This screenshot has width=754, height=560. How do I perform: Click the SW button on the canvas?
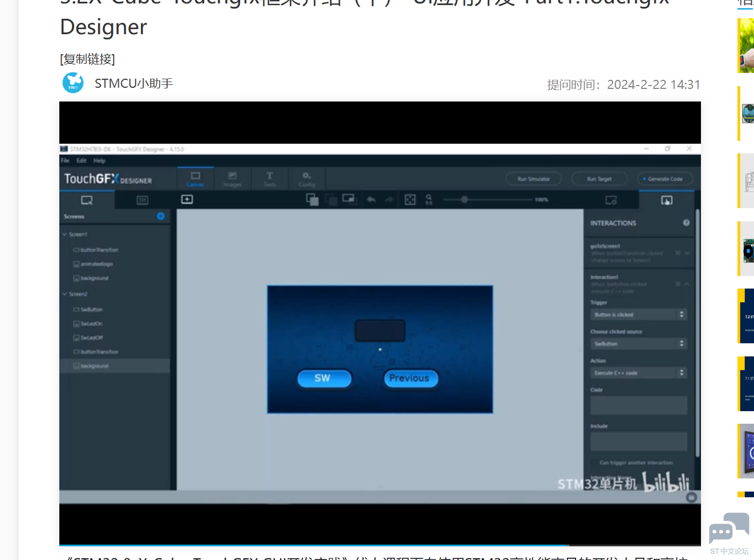324,379
